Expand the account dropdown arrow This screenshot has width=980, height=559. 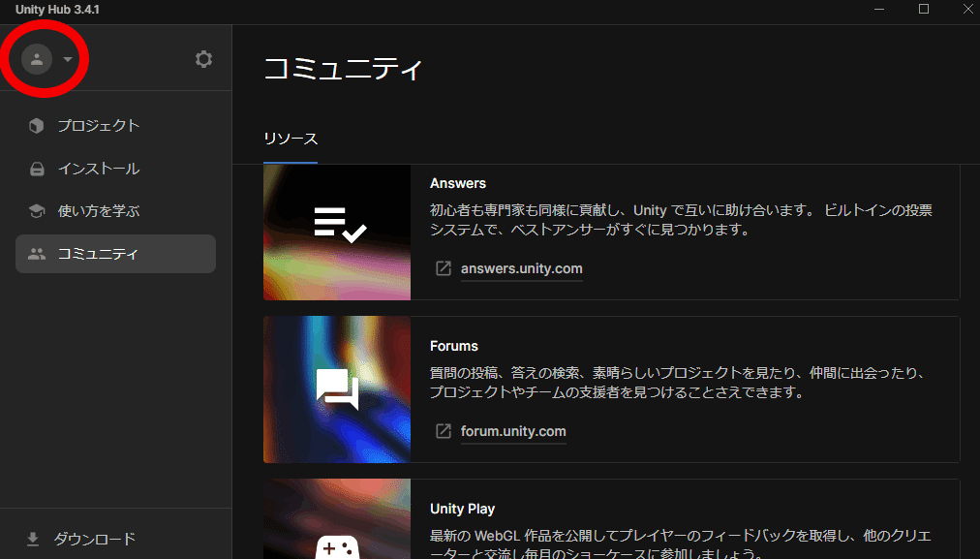pyautogui.click(x=68, y=59)
